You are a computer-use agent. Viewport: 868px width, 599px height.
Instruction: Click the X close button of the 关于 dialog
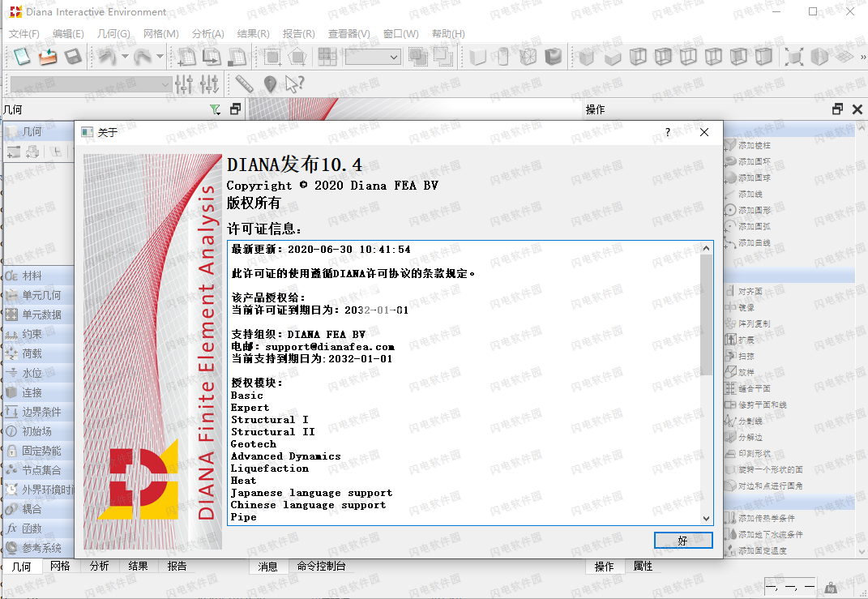[704, 132]
